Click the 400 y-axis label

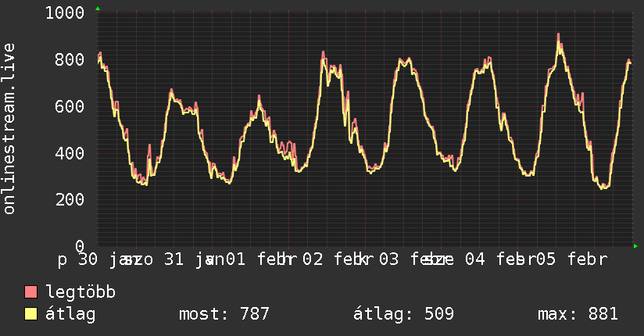point(70,153)
